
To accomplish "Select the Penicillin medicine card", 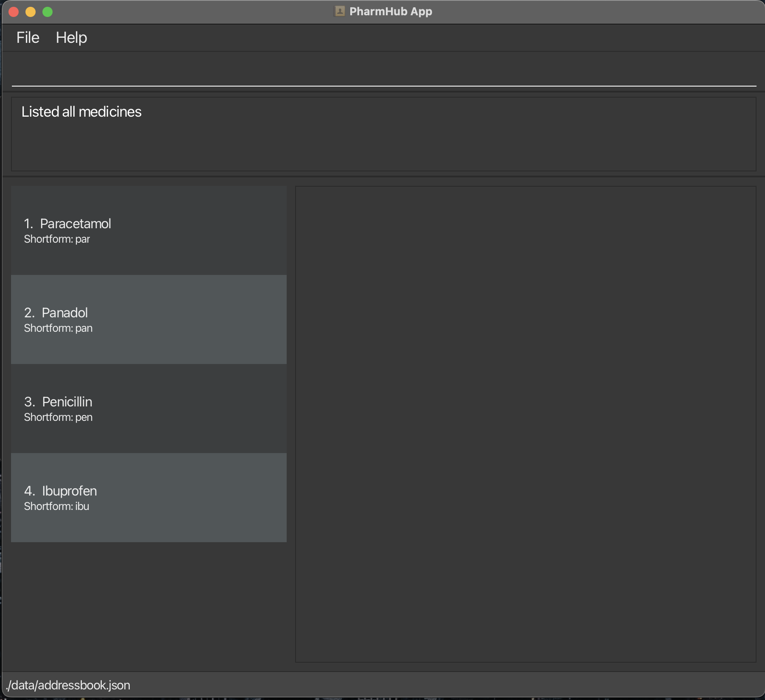I will [x=149, y=409].
